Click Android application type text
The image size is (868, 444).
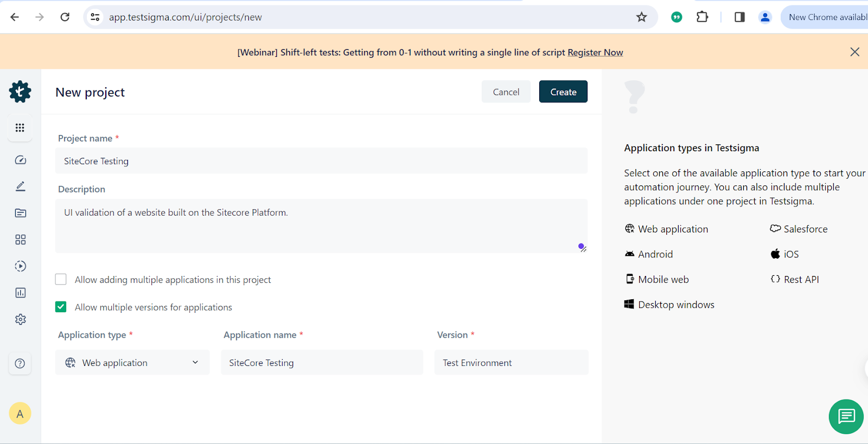[655, 254]
